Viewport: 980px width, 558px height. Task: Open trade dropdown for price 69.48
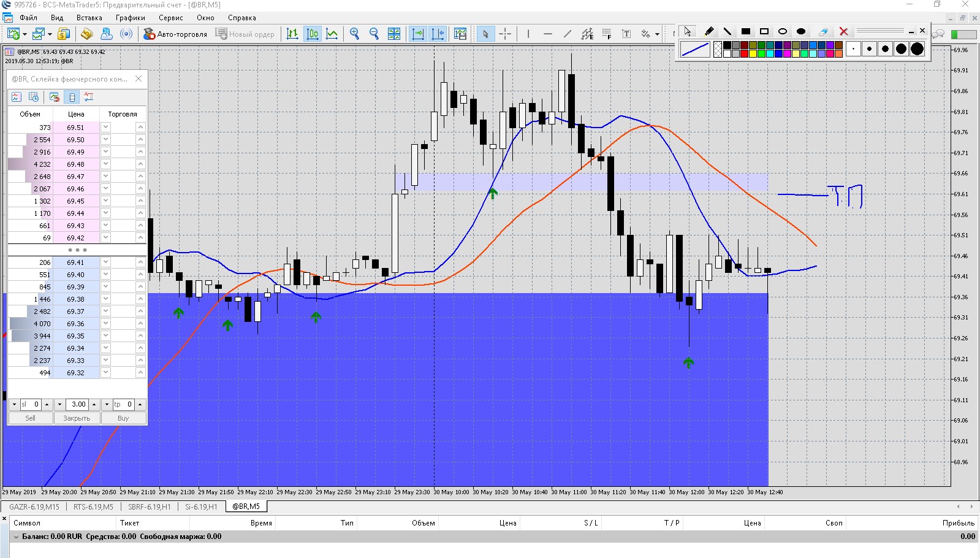click(x=105, y=164)
